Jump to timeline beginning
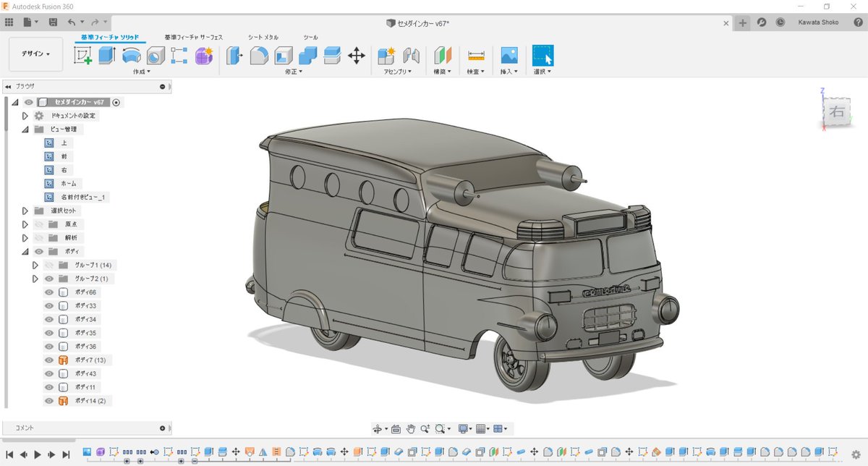 click(x=9, y=454)
